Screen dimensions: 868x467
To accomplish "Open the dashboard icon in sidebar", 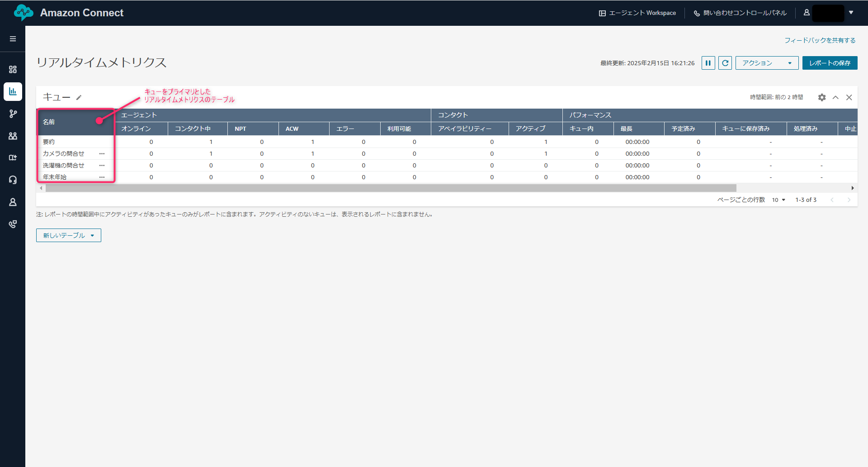I will [13, 69].
